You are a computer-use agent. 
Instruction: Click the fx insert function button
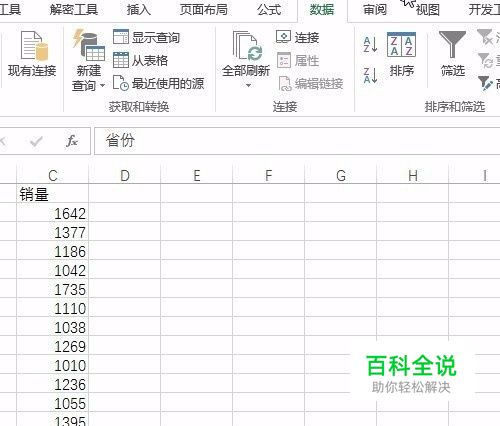[x=72, y=141]
